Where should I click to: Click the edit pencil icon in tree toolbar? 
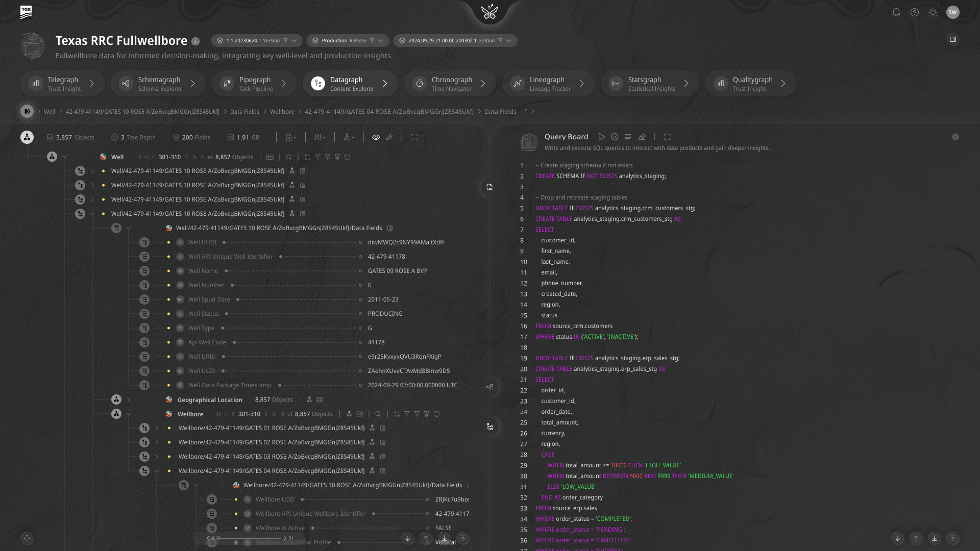tap(389, 137)
